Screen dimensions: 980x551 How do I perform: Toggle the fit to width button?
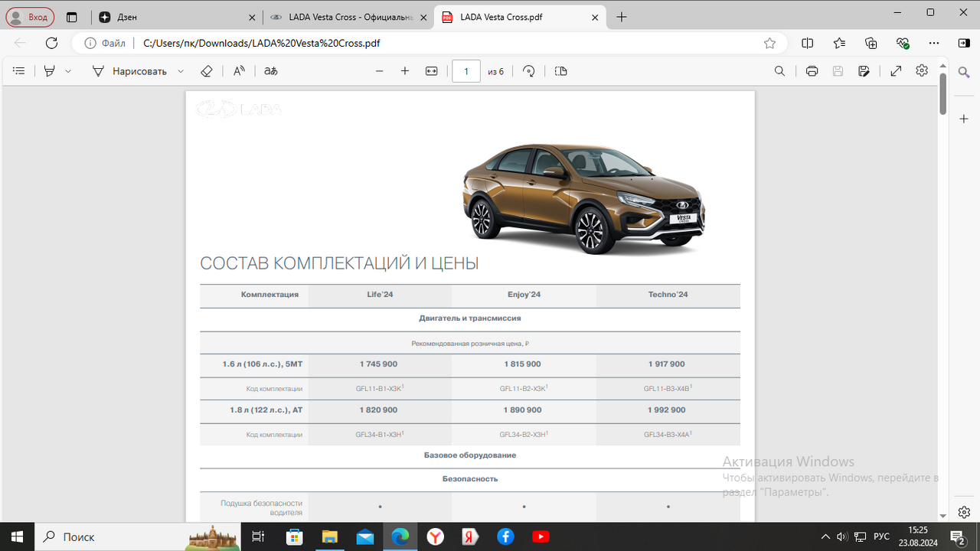pyautogui.click(x=431, y=71)
